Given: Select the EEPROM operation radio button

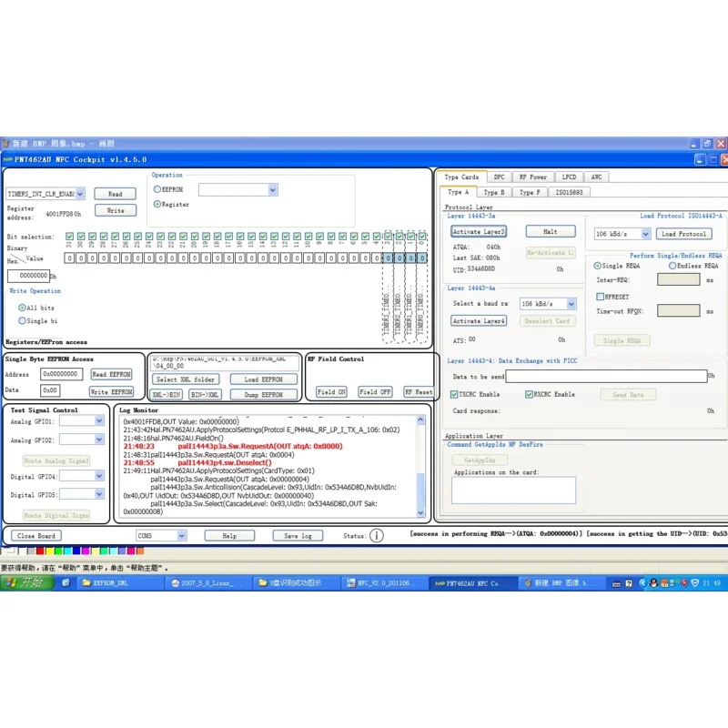Looking at the screenshot, I should [157, 189].
